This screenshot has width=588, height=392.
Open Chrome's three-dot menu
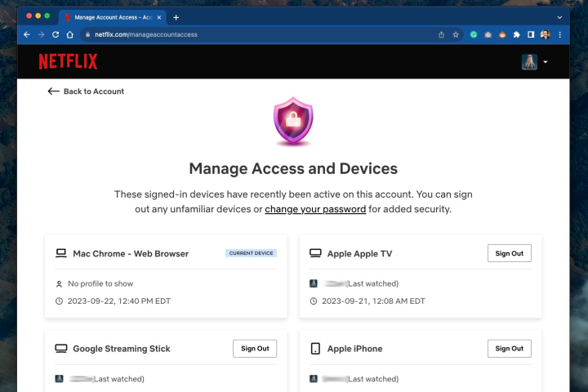pos(560,34)
